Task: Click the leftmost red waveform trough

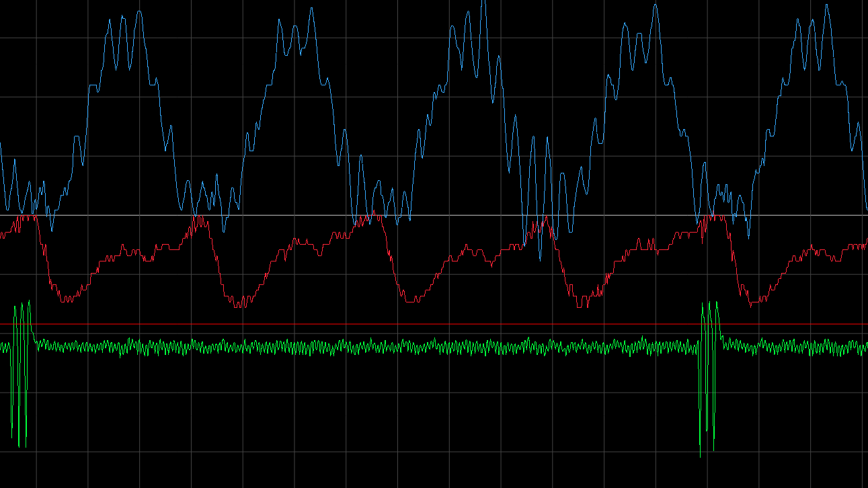Action: 66,300
